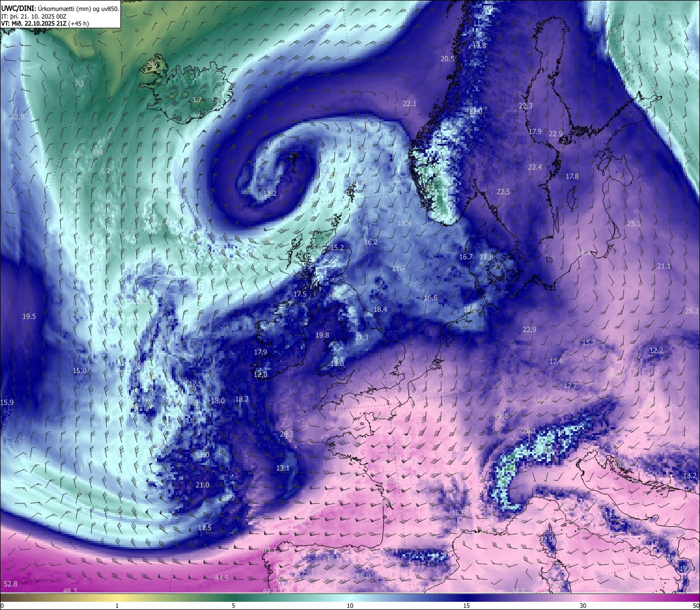Click the 18.2 value southwest of Ireland
Image resolution: width=700 pixels, height=610 pixels.
pyautogui.click(x=242, y=399)
